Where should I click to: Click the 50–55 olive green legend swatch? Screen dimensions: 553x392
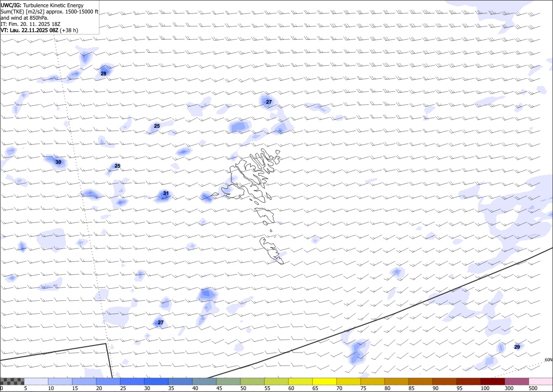(x=252, y=381)
